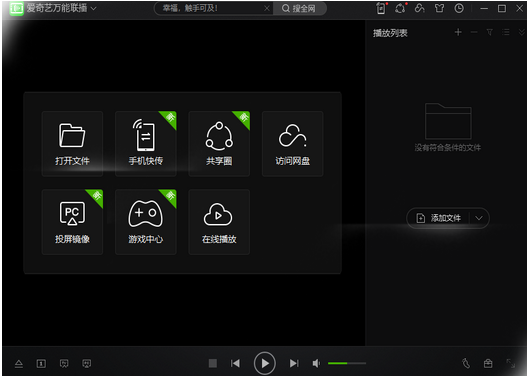Click the 搜全网 search button
This screenshot has height=381, width=530.
tap(299, 8)
